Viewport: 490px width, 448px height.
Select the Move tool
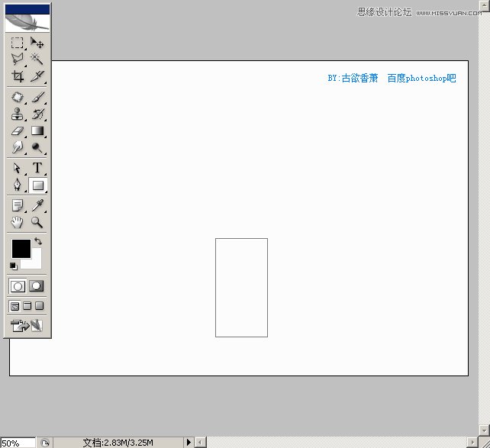(x=37, y=43)
